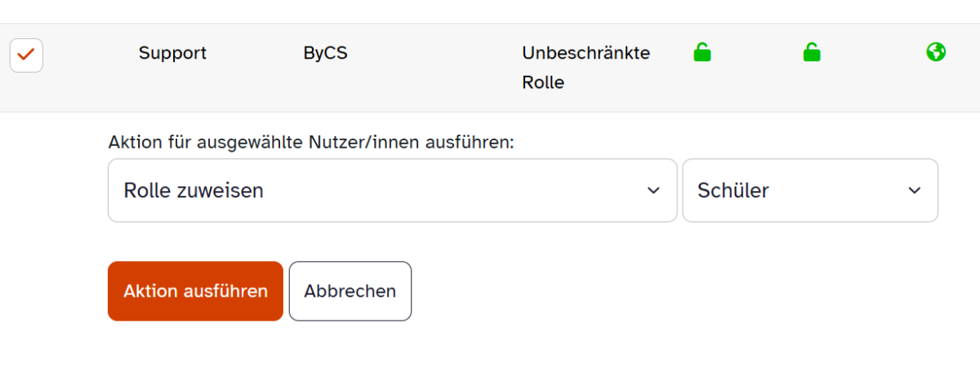Click the word "Rolle" under "Unbeschränkte"
The width and height of the screenshot is (980, 376).
tap(543, 83)
